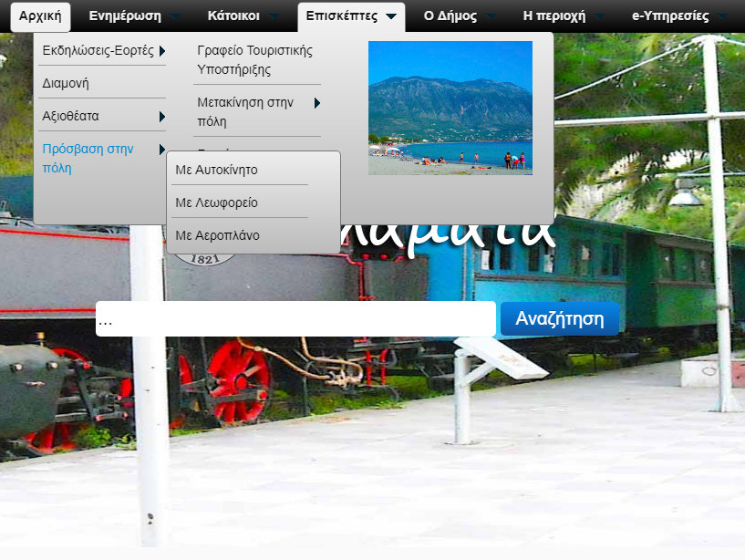The height and width of the screenshot is (560, 745).
Task: Click the arrow next to Εκδηλώσεις-Εορτές
Action: tap(162, 50)
